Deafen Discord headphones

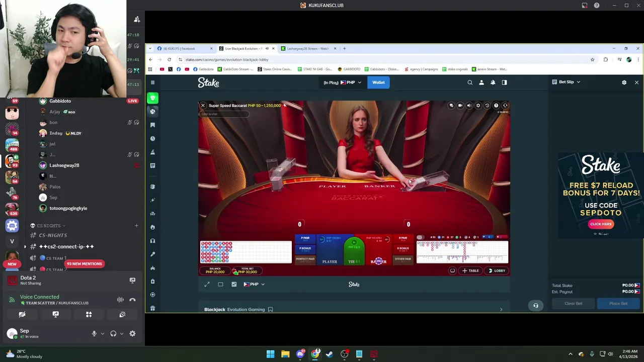(113, 333)
